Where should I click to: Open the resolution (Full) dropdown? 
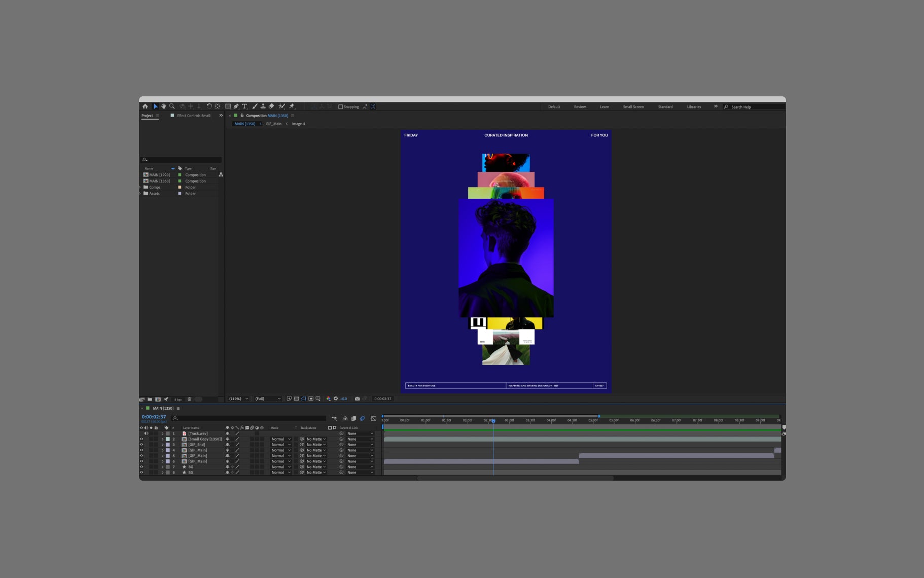[268, 399]
